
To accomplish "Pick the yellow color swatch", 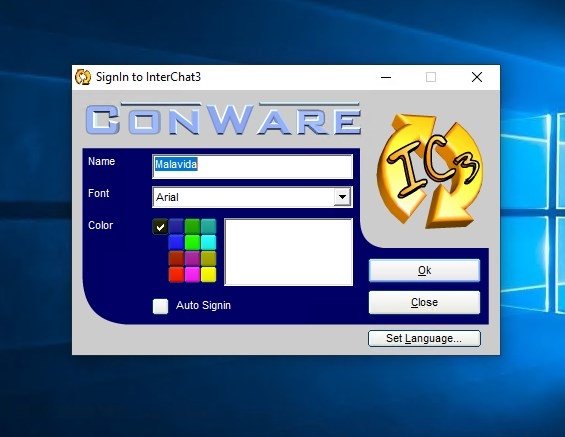I will click(209, 275).
